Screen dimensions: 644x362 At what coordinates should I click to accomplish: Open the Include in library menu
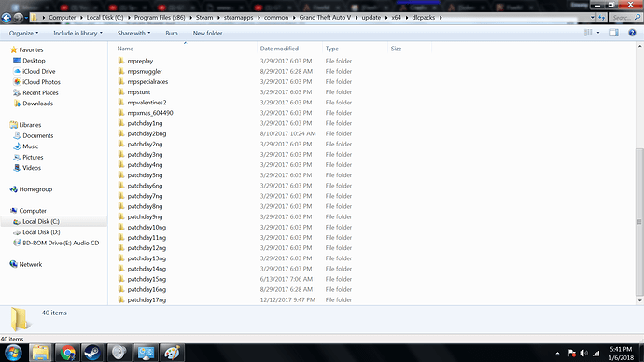point(77,33)
